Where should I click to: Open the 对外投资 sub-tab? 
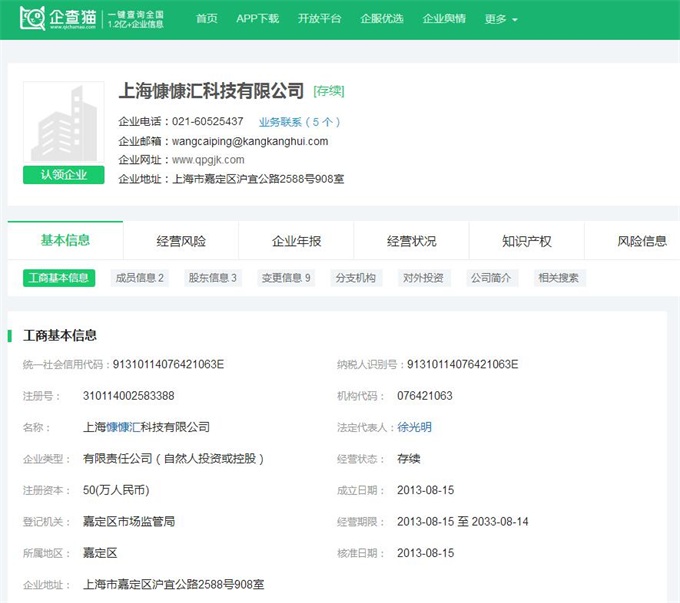pos(422,278)
